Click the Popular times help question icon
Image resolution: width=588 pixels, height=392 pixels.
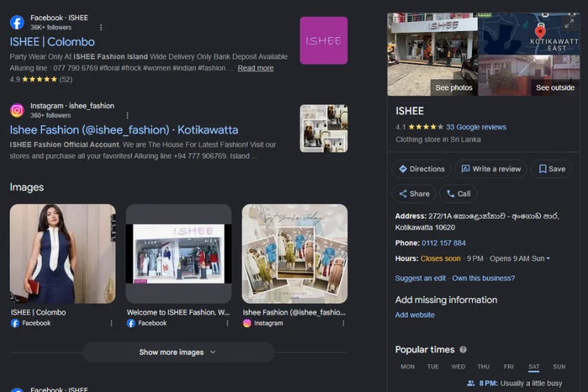463,350
